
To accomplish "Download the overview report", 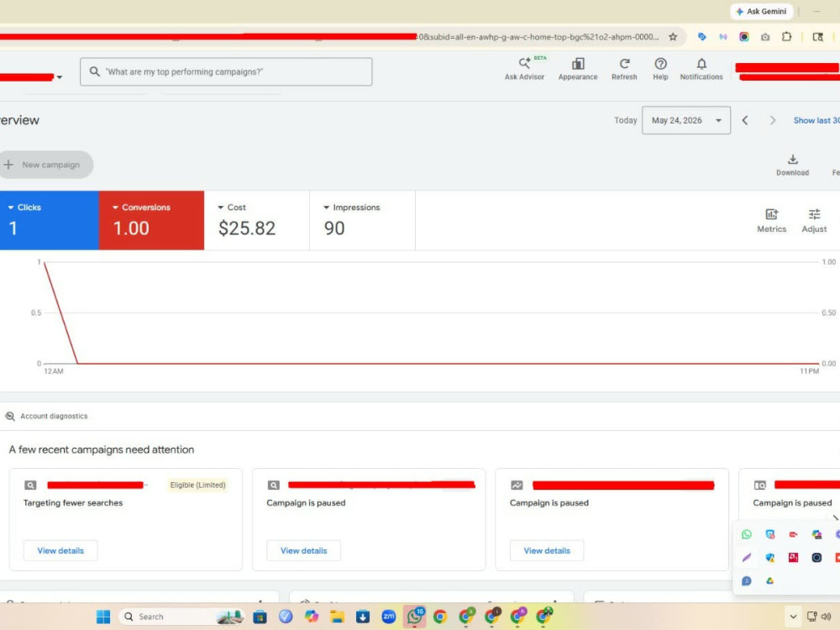I will [792, 165].
